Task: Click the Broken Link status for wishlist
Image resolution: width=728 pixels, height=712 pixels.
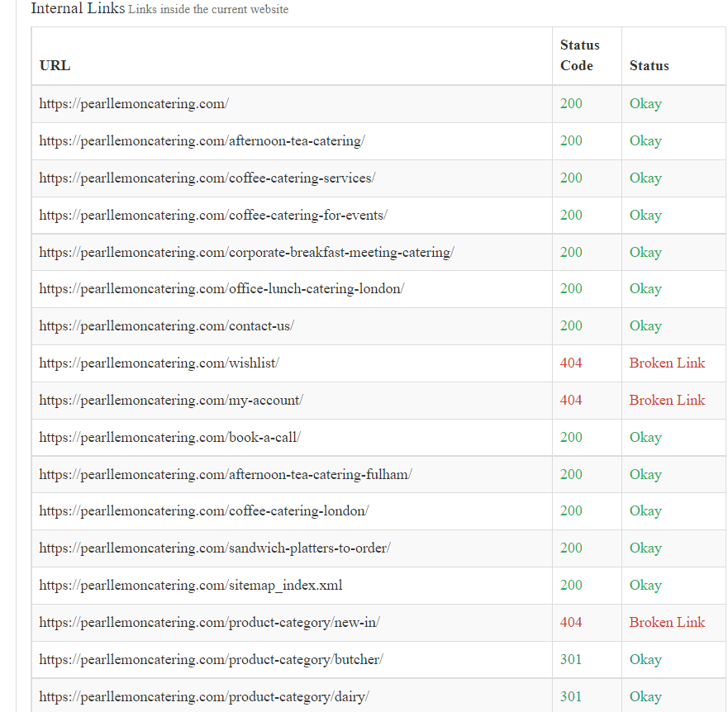Action: click(667, 363)
